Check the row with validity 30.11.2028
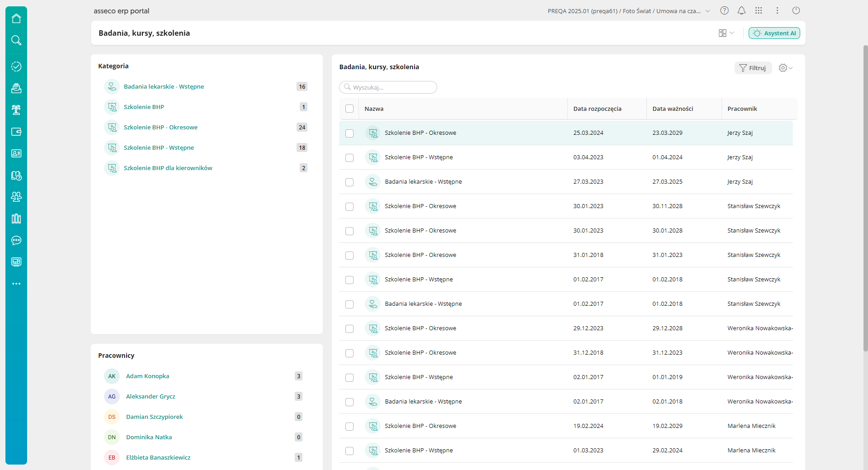The width and height of the screenshot is (868, 470). click(349, 206)
